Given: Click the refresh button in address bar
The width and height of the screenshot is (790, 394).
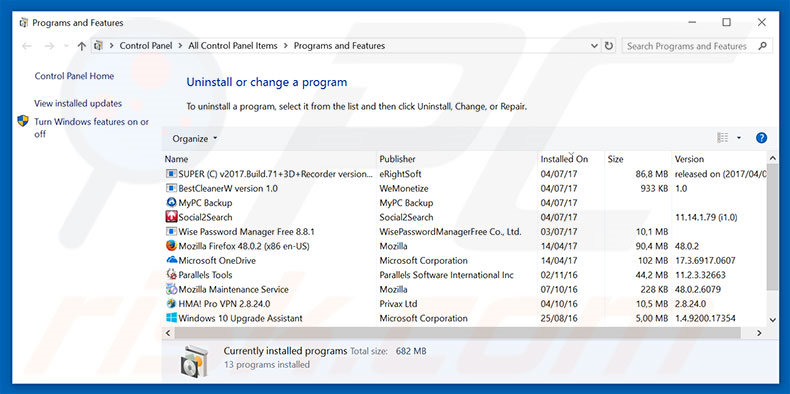Looking at the screenshot, I should 609,46.
